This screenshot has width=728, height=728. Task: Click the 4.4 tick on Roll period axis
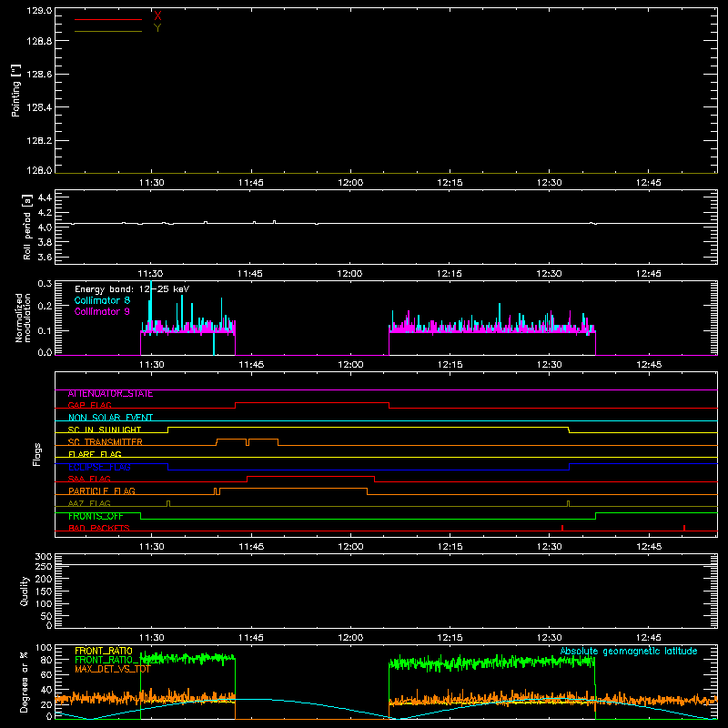point(45,197)
